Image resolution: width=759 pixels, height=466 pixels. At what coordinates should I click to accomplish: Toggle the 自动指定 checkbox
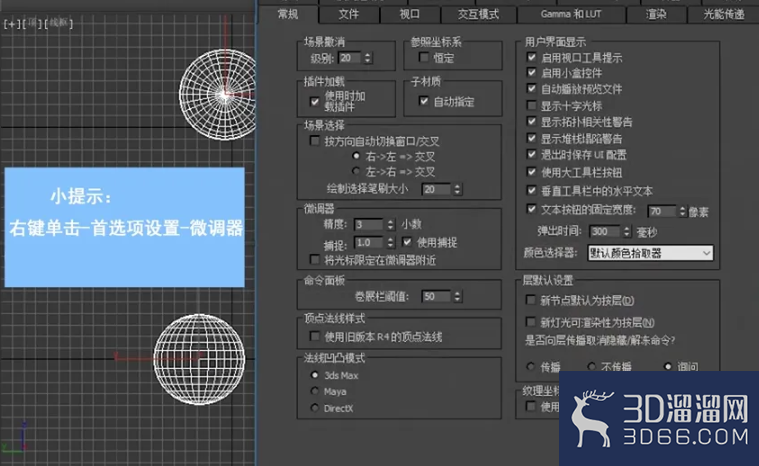(424, 101)
